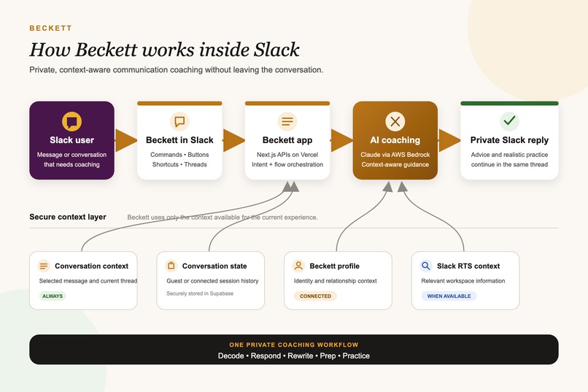
Task: Click the chat bubble icon in Slack user card
Action: (x=71, y=121)
